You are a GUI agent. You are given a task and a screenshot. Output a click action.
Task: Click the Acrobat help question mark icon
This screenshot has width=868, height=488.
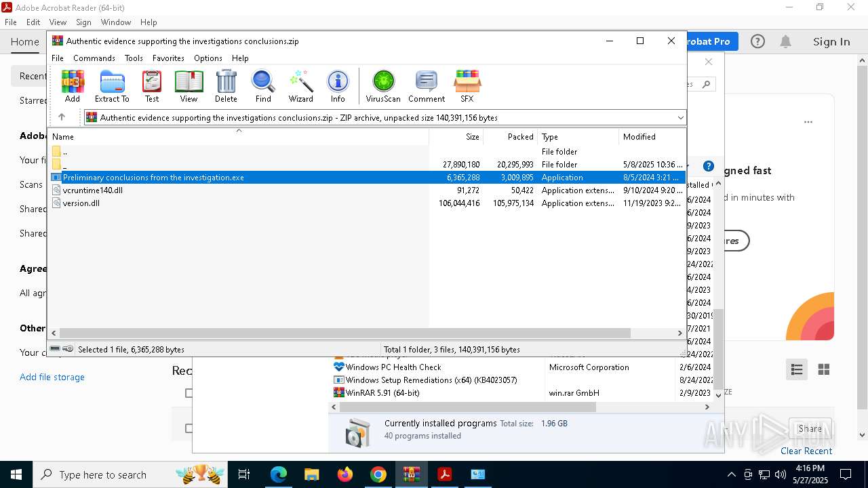757,42
